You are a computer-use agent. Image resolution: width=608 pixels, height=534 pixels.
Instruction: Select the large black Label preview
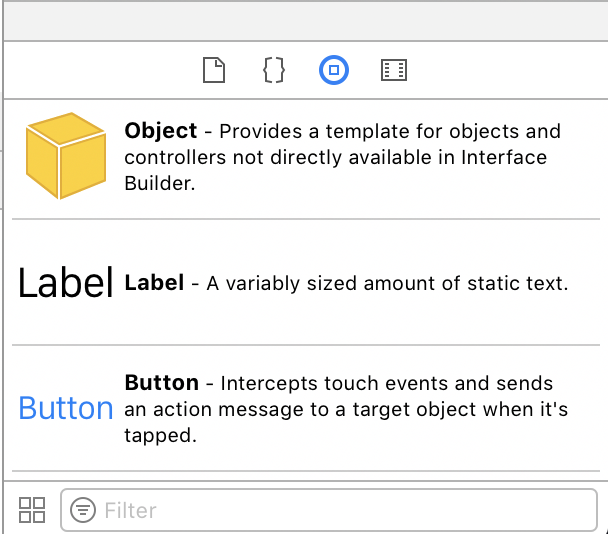[x=66, y=283]
